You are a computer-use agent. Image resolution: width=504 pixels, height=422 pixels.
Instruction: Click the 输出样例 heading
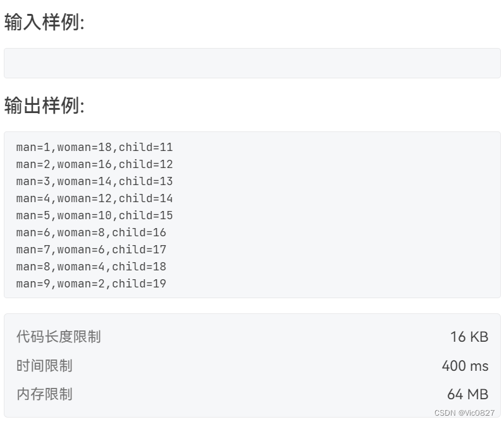coord(44,105)
